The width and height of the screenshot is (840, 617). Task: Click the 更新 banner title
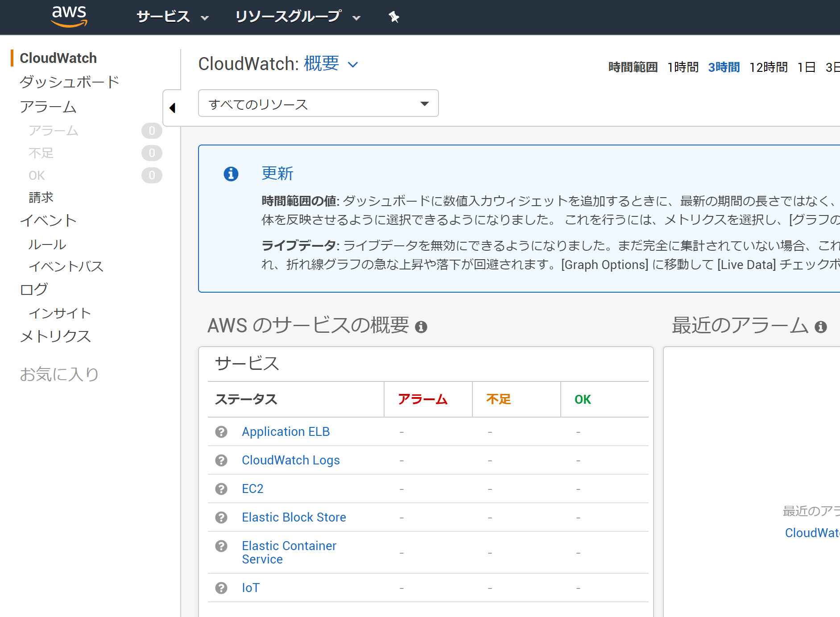(x=277, y=174)
